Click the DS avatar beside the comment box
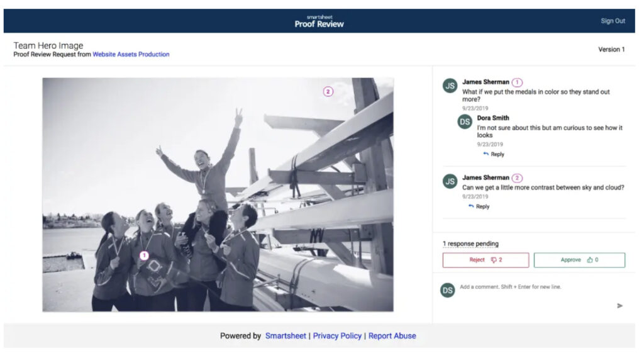Image resolution: width=644 pixels, height=353 pixels. tap(447, 290)
